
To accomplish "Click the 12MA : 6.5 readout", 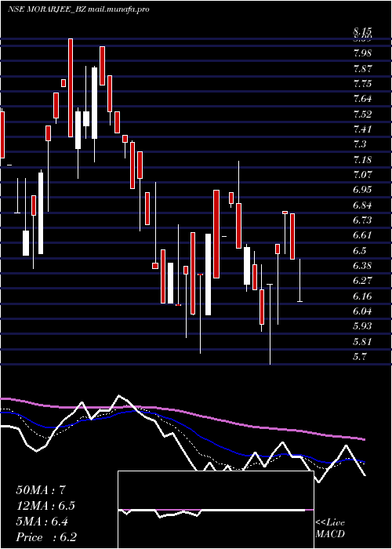I will tap(45, 506).
